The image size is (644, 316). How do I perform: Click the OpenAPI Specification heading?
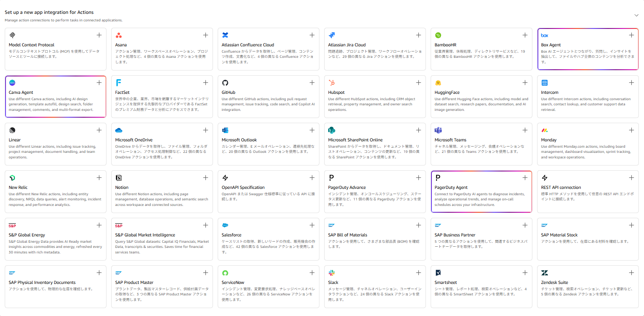click(243, 187)
